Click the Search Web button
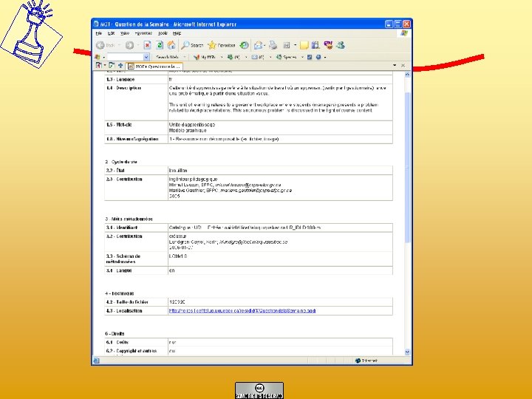 167,57
